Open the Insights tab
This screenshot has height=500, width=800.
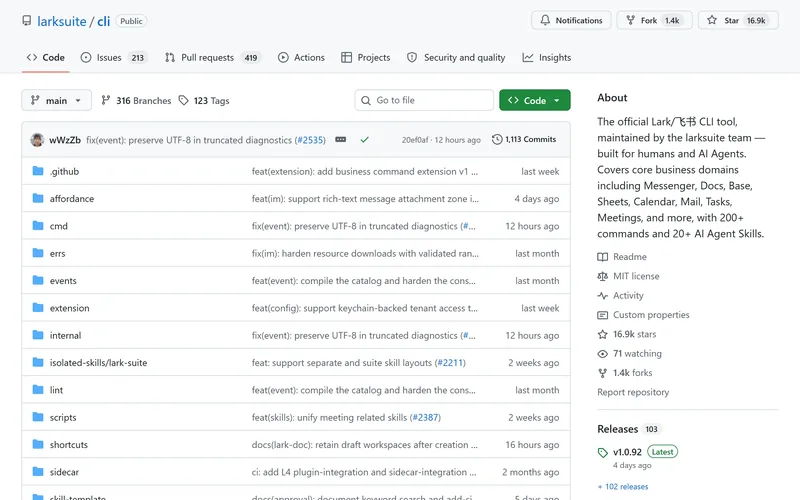click(x=546, y=58)
